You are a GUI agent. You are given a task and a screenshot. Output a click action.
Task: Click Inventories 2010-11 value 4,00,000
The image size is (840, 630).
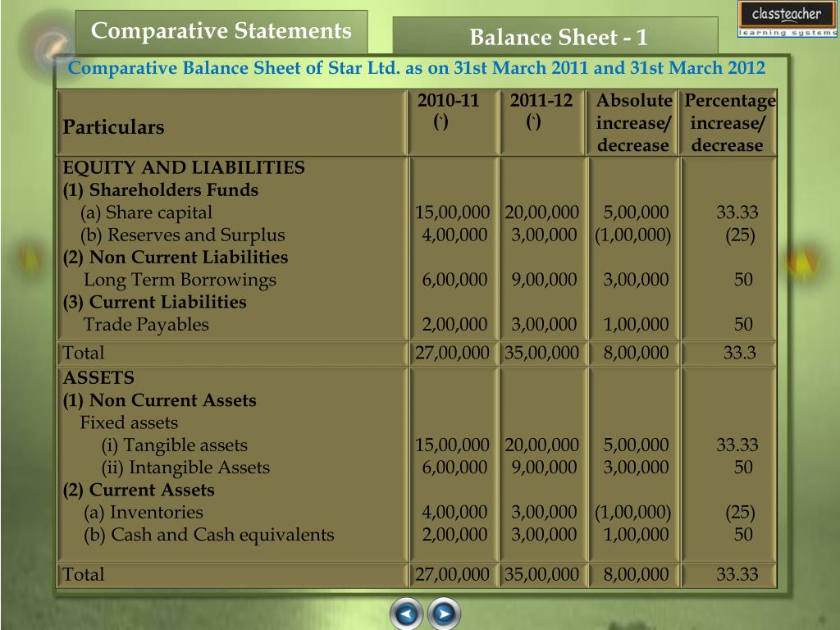pyautogui.click(x=454, y=512)
